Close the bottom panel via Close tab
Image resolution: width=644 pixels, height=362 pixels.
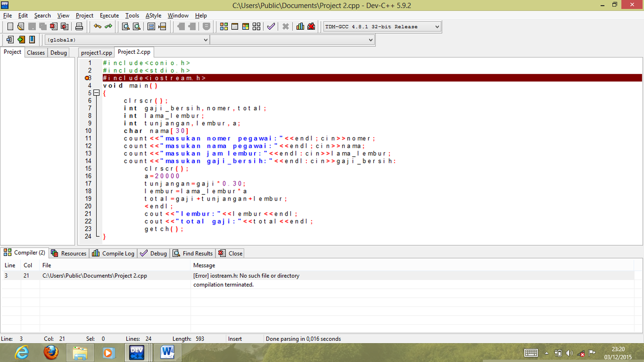pos(230,253)
